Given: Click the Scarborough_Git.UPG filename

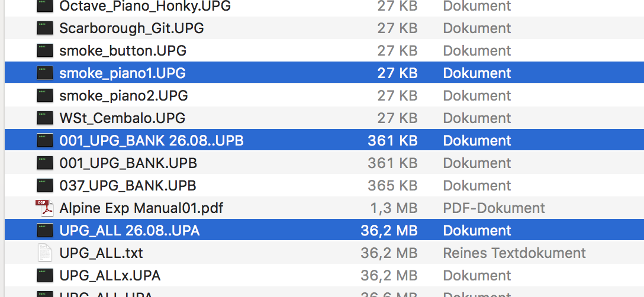Looking at the screenshot, I should (x=131, y=28).
